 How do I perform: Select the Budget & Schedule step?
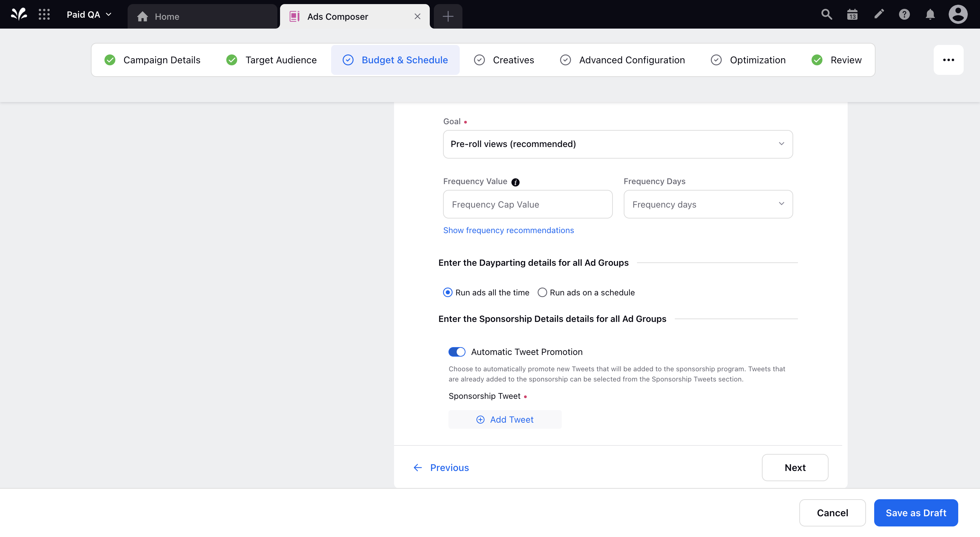pyautogui.click(x=395, y=60)
